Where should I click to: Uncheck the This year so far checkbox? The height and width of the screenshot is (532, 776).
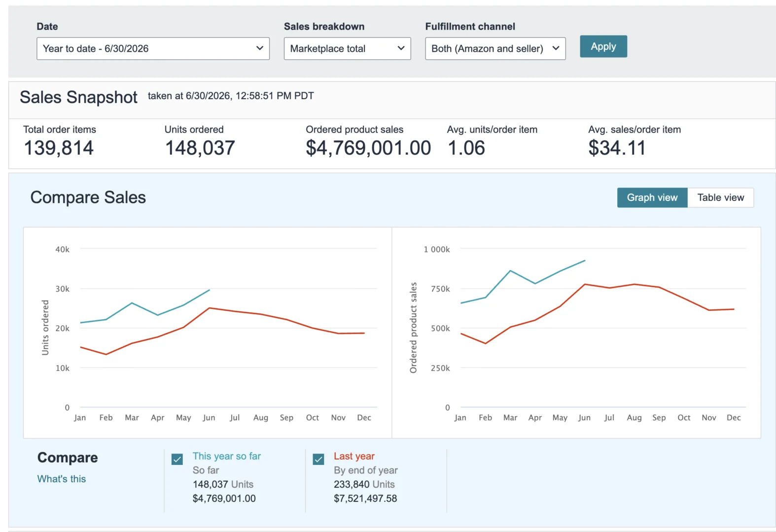[x=177, y=459]
